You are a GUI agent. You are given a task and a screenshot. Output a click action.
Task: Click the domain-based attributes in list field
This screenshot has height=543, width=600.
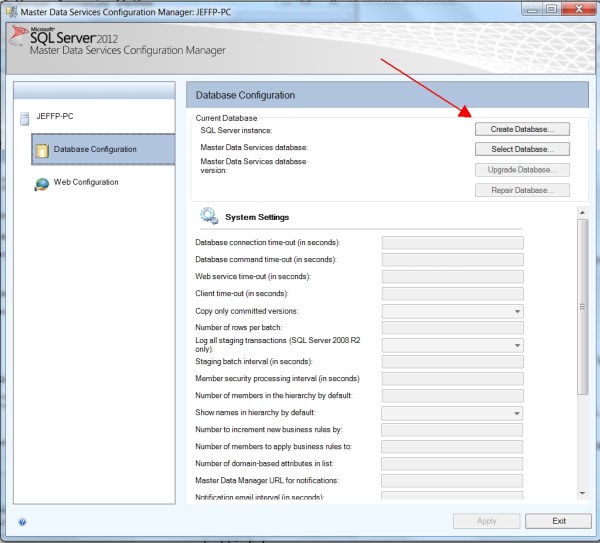pyautogui.click(x=452, y=464)
